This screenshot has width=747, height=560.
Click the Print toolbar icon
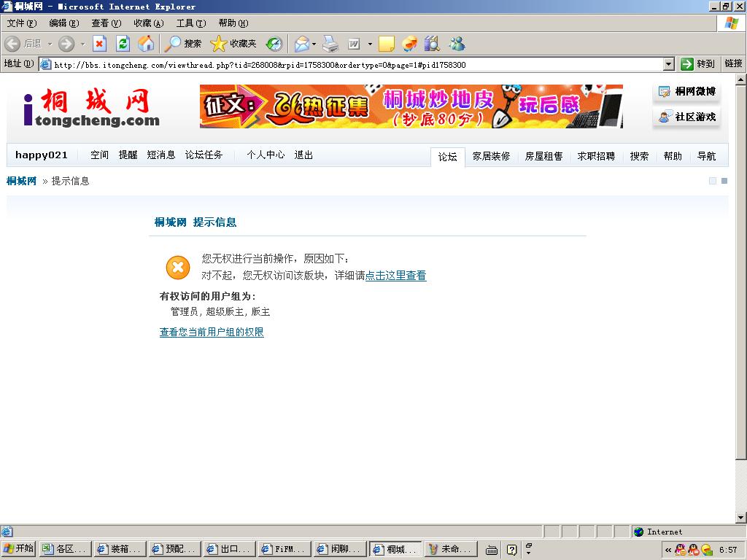pos(330,44)
